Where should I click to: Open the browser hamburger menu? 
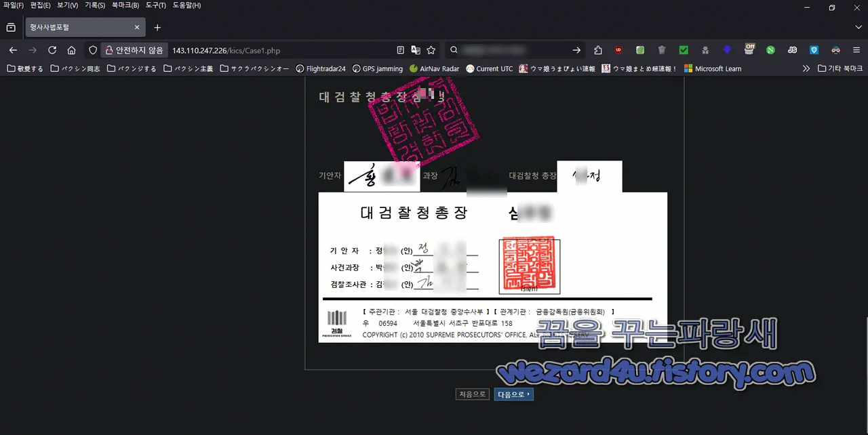pos(856,50)
